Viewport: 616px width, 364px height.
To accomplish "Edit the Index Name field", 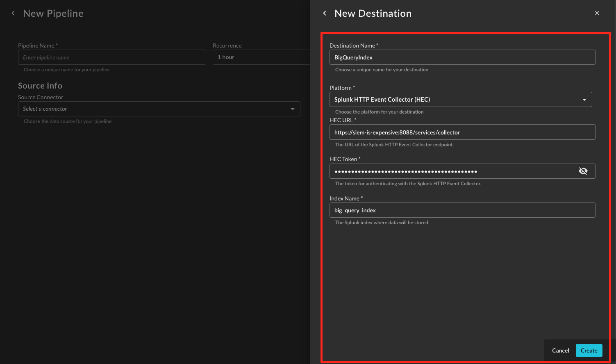I will [x=462, y=210].
